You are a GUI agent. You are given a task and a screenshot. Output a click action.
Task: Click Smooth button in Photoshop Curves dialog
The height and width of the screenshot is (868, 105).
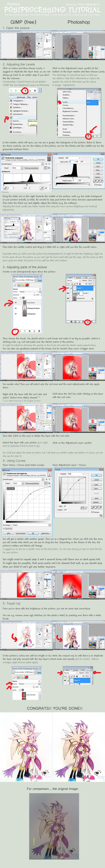pos(97,494)
